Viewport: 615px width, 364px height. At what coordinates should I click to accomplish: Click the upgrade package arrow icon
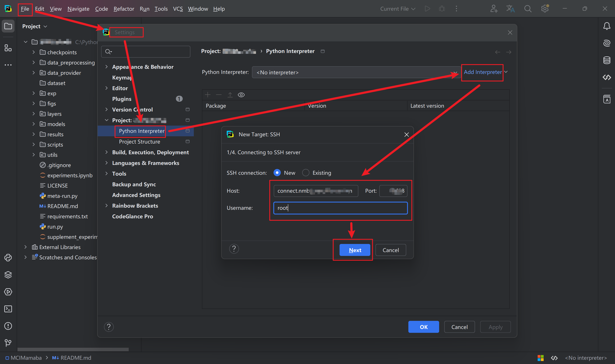click(230, 95)
